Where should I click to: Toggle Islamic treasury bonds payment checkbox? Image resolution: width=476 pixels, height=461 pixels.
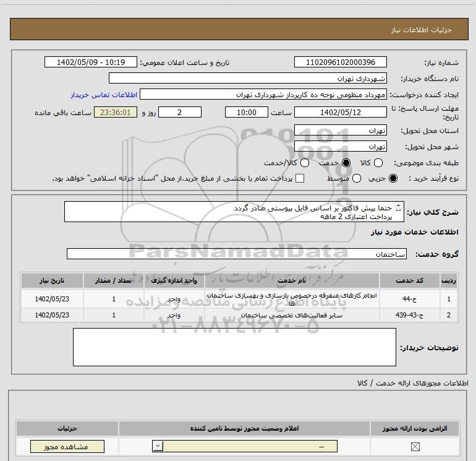coord(300,178)
